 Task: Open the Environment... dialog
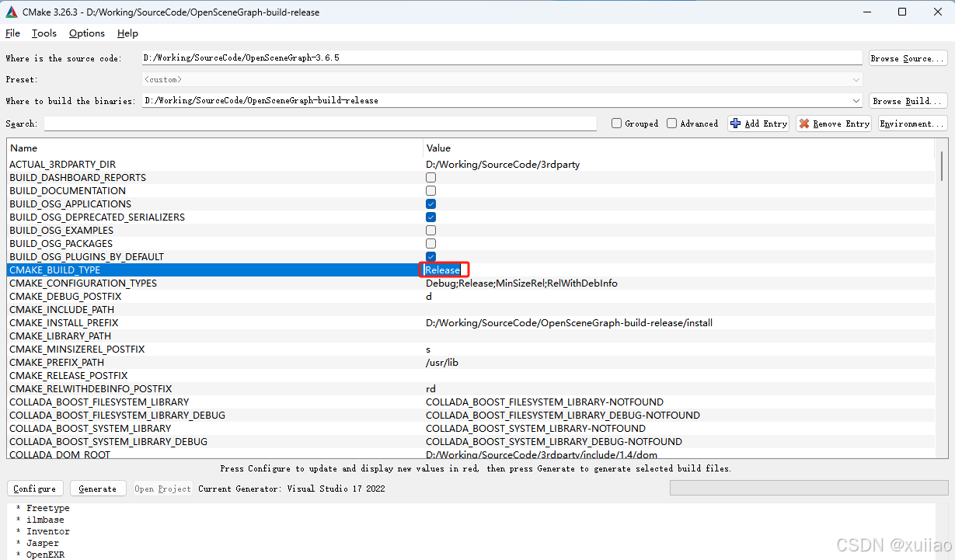pos(911,123)
